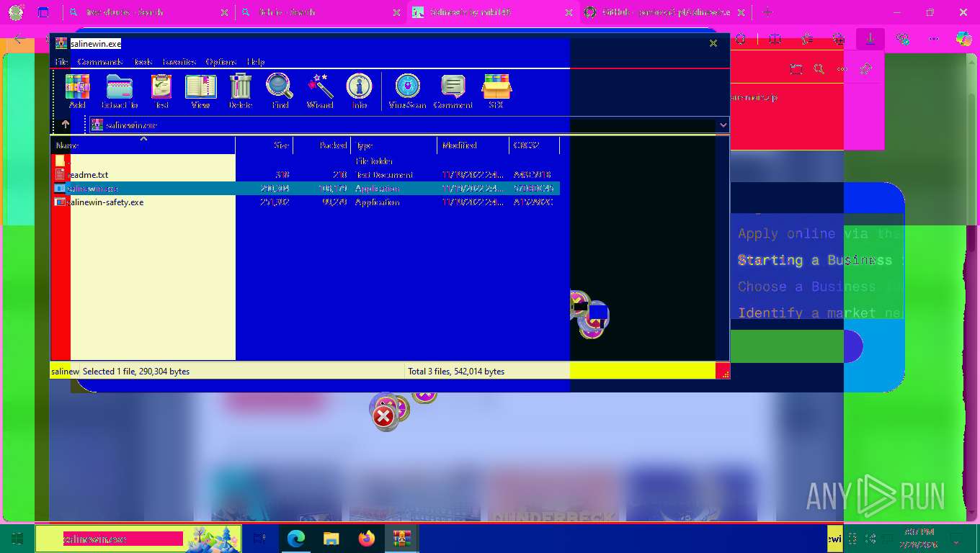Select salinewin.exe row in the file list
Image resolution: width=980 pixels, height=553 pixels.
pos(305,189)
